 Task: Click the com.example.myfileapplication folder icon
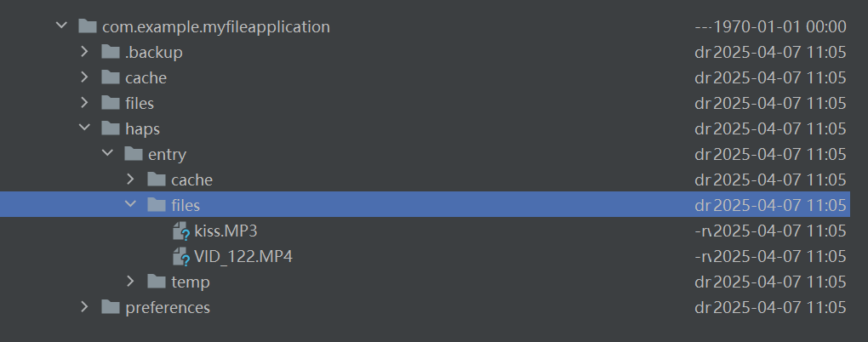(x=88, y=26)
